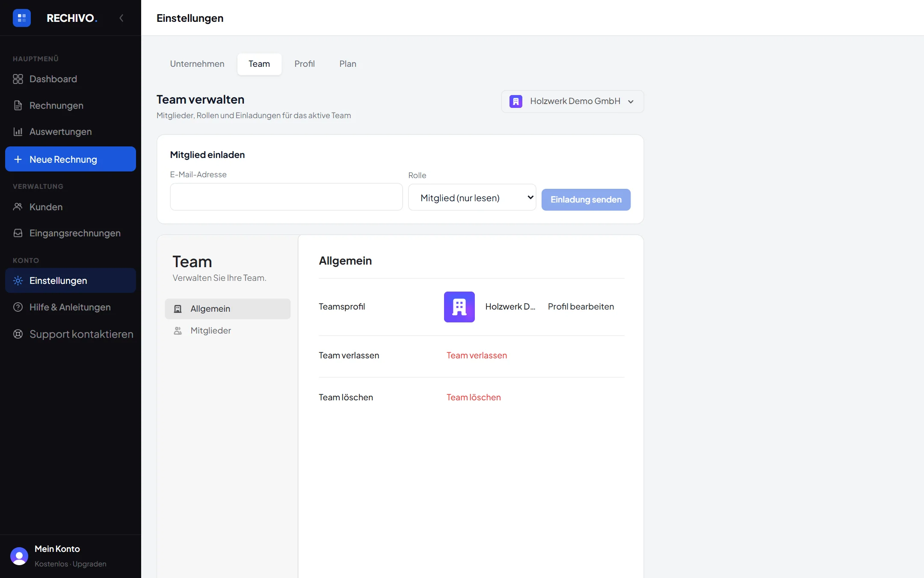Click the Holzwerk D... team name text

point(510,307)
